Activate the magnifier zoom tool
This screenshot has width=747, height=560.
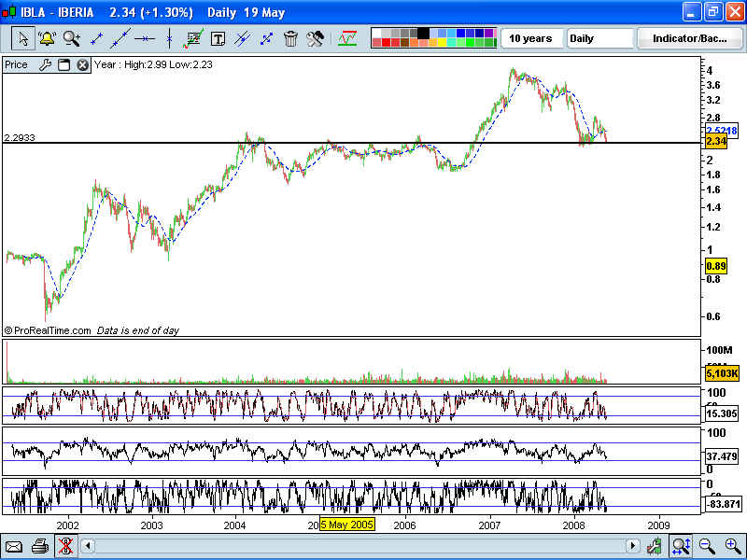pos(72,38)
